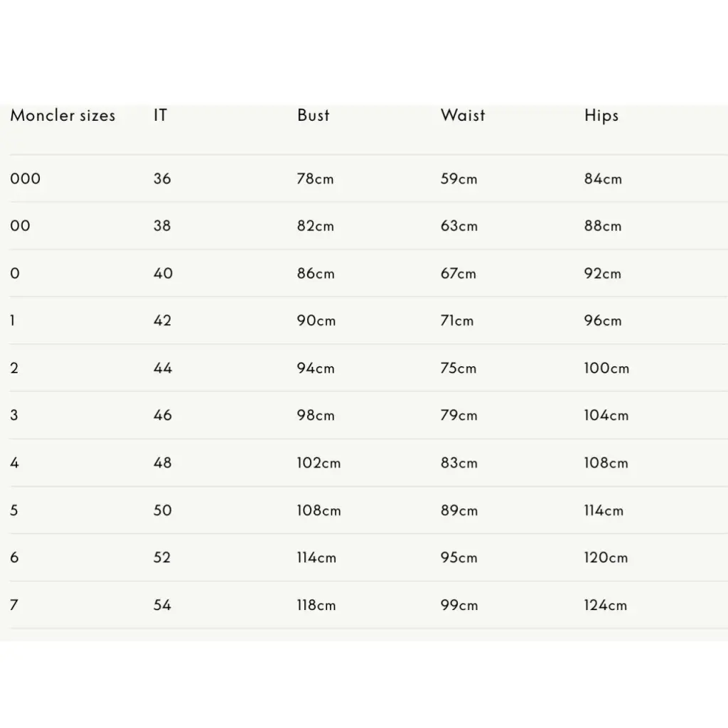Image resolution: width=728 pixels, height=728 pixels.
Task: Select the 100cm hips measurement
Action: [x=607, y=368]
